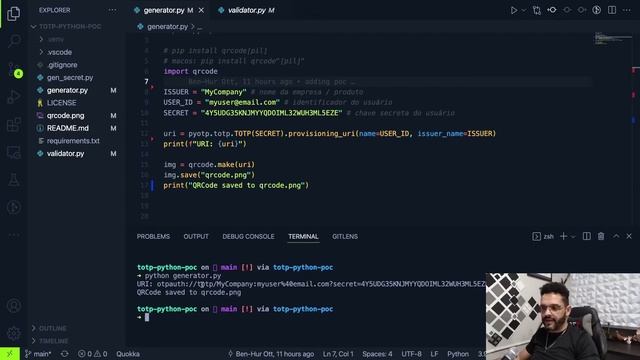Open the PROBLEMS panel tab
This screenshot has height=360, width=640.
point(153,236)
